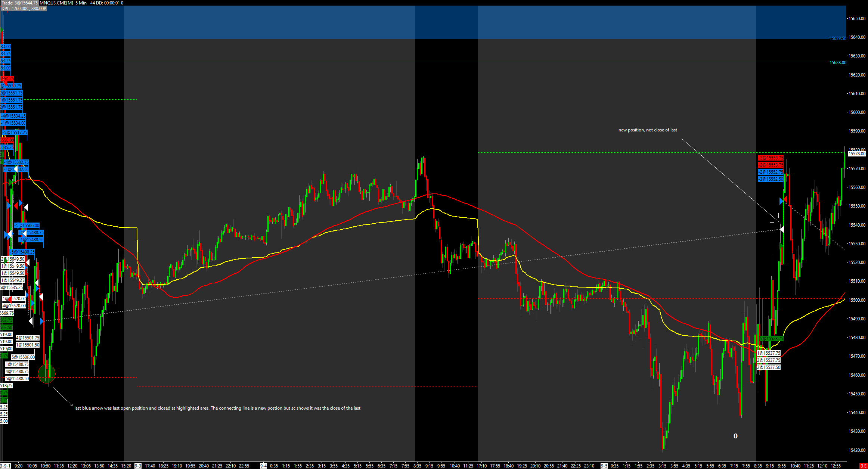Click the DPL 1760.00C header text

point(24,8)
